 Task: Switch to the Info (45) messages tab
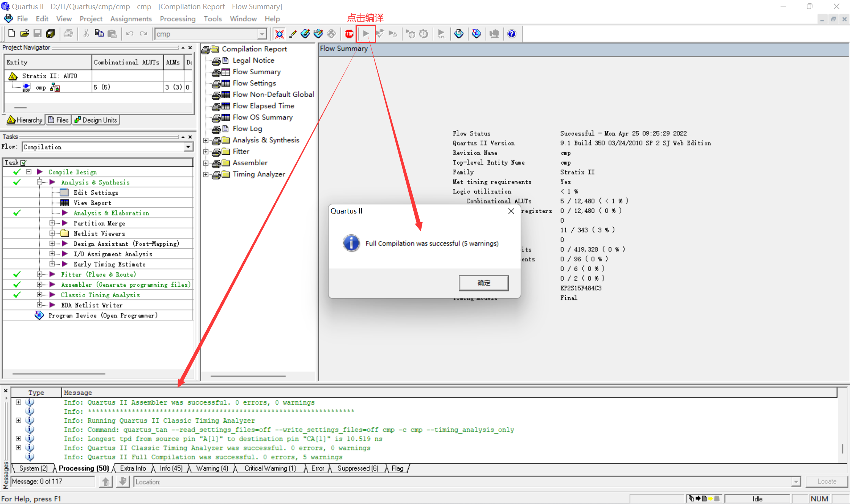[x=171, y=468]
